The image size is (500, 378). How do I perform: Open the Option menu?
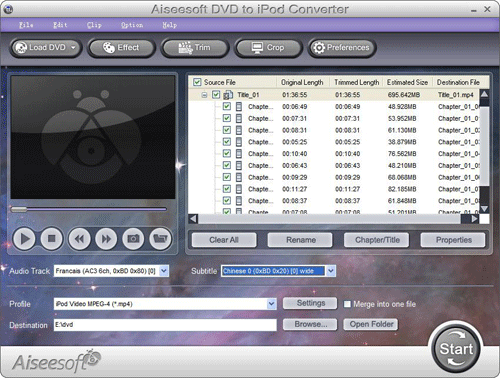[x=132, y=25]
